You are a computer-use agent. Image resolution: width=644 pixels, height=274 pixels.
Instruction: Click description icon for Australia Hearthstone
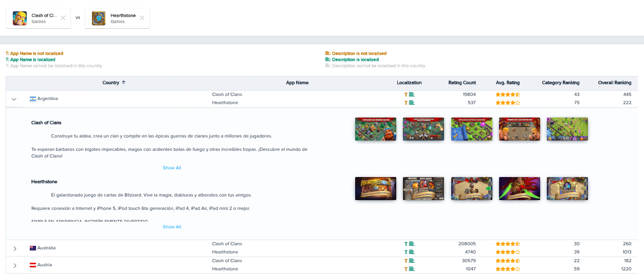(412, 252)
